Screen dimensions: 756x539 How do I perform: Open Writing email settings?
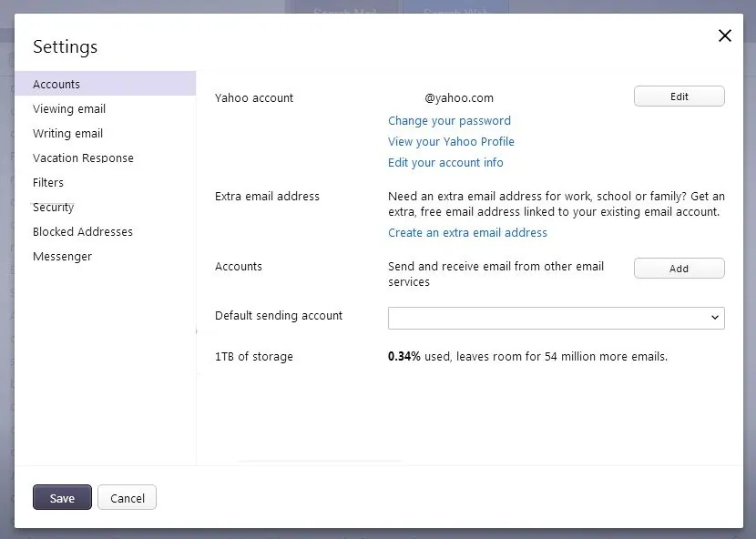click(67, 133)
